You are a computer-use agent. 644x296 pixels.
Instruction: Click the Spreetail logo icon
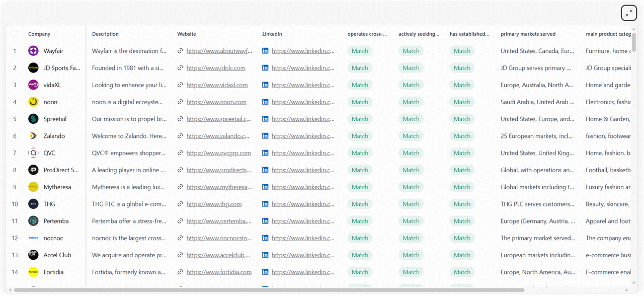[x=33, y=119]
